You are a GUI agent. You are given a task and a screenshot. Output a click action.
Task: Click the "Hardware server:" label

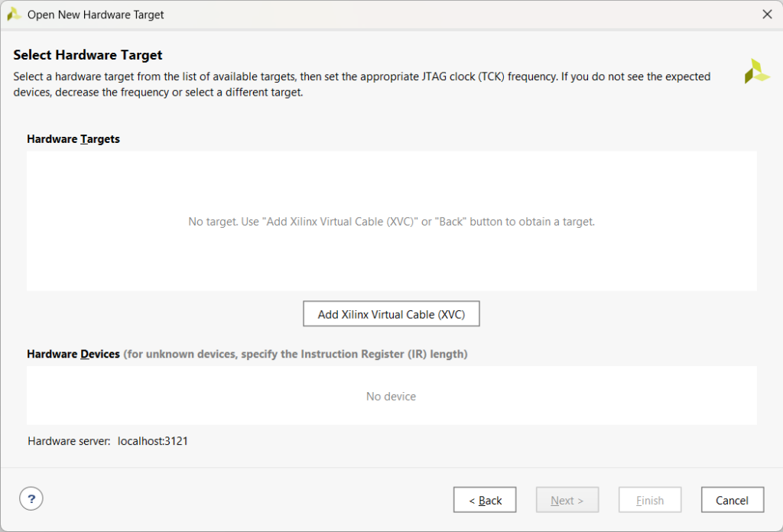click(69, 441)
